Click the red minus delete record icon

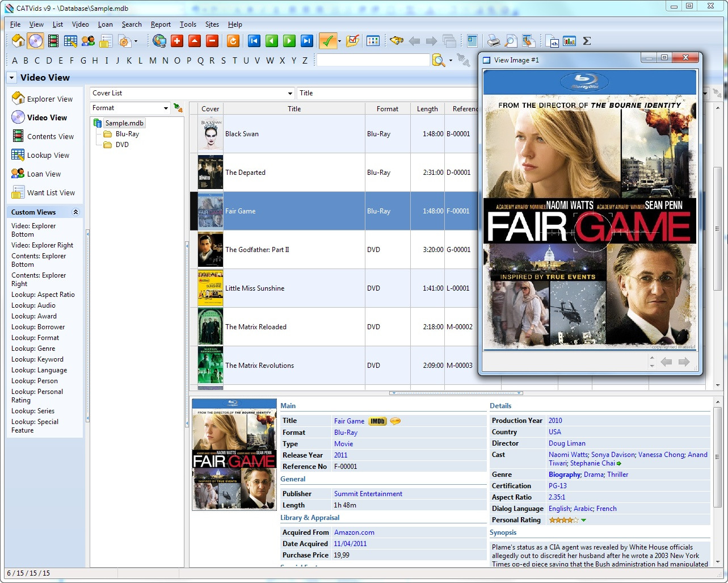pos(212,41)
